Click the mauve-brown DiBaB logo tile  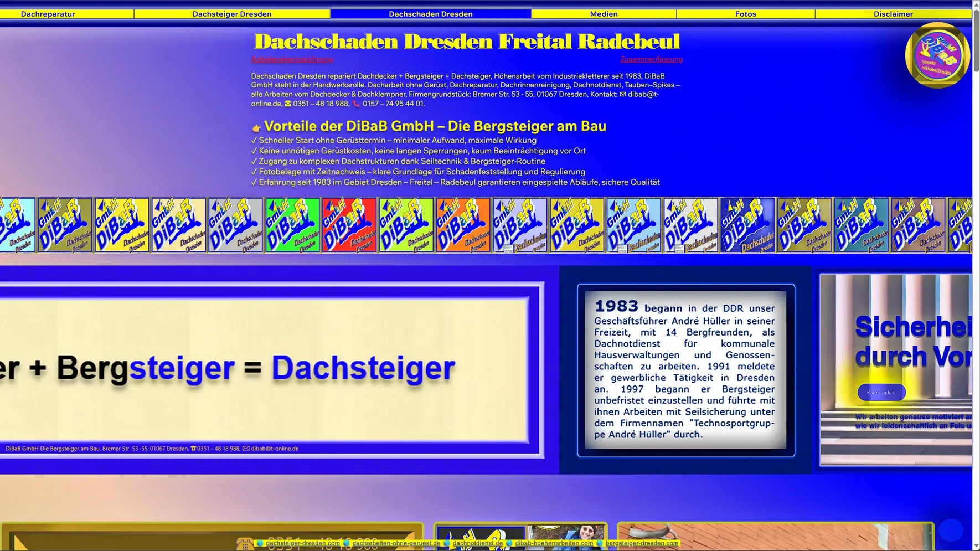918,225
